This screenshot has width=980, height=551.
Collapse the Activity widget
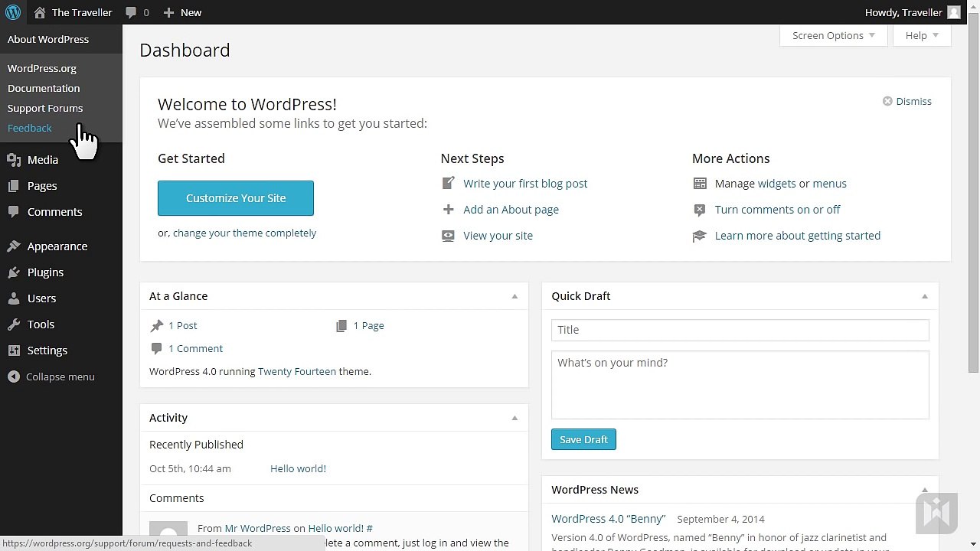[514, 418]
